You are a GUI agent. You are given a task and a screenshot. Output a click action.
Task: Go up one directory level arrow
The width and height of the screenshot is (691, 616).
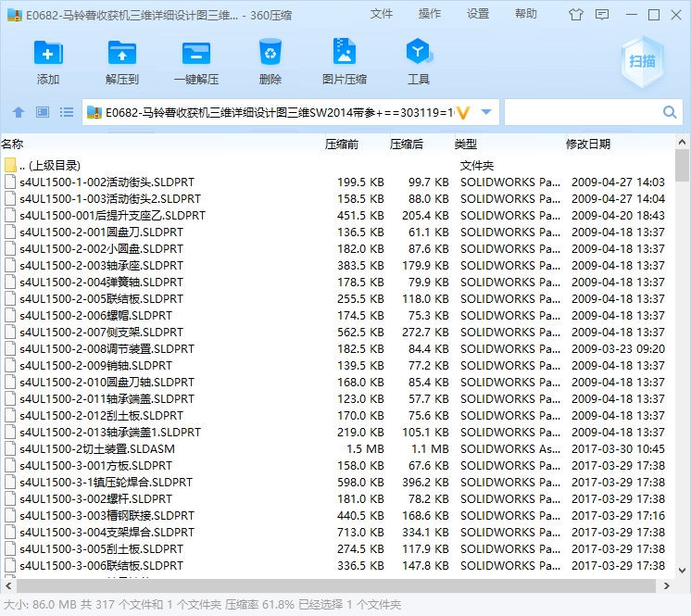[19, 112]
